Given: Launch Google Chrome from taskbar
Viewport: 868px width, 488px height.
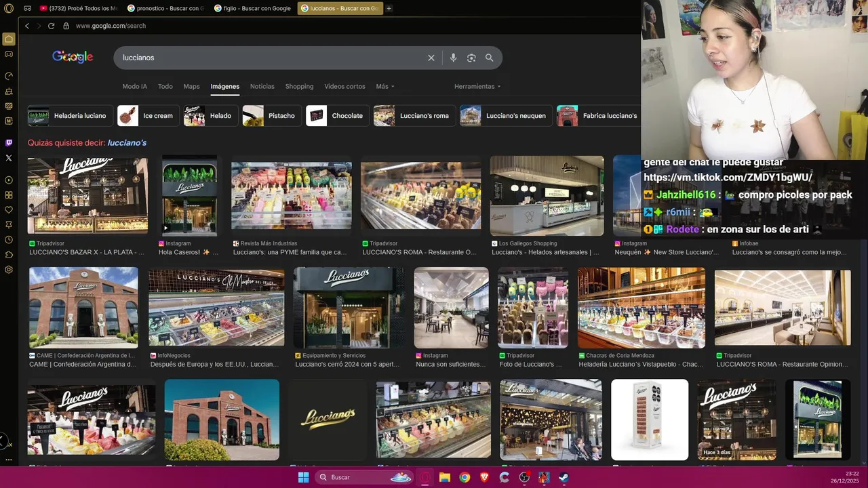Looking at the screenshot, I should tap(465, 477).
